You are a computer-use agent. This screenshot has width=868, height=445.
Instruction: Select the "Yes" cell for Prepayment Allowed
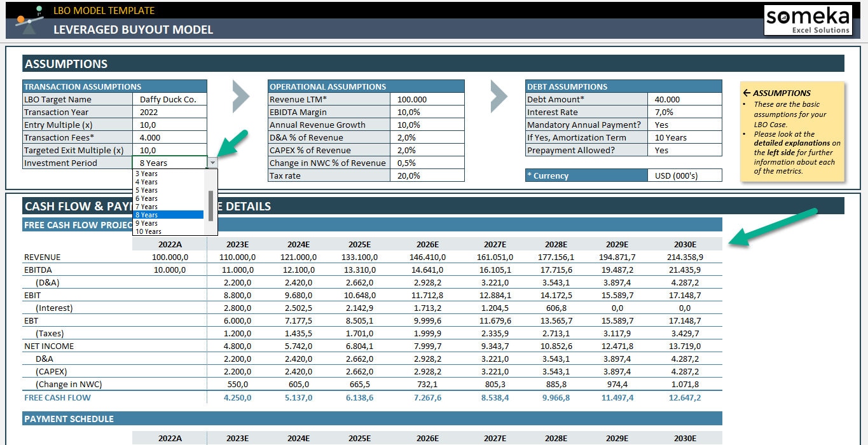685,150
